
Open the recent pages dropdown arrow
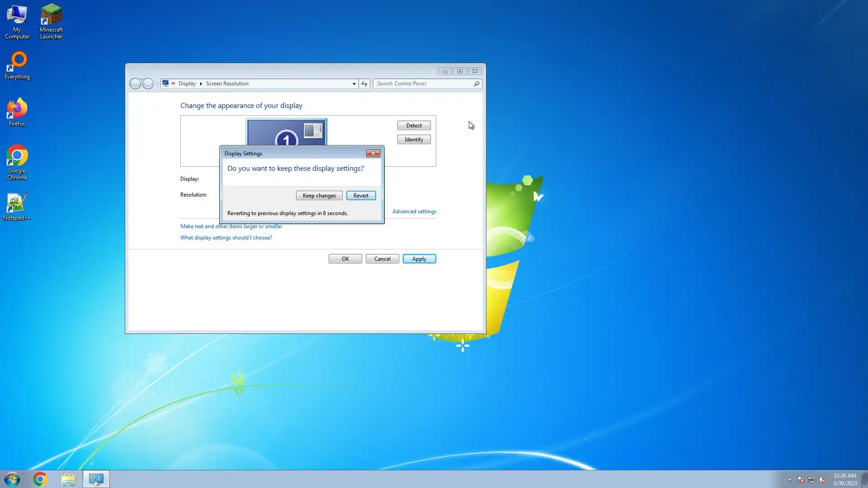(x=157, y=84)
